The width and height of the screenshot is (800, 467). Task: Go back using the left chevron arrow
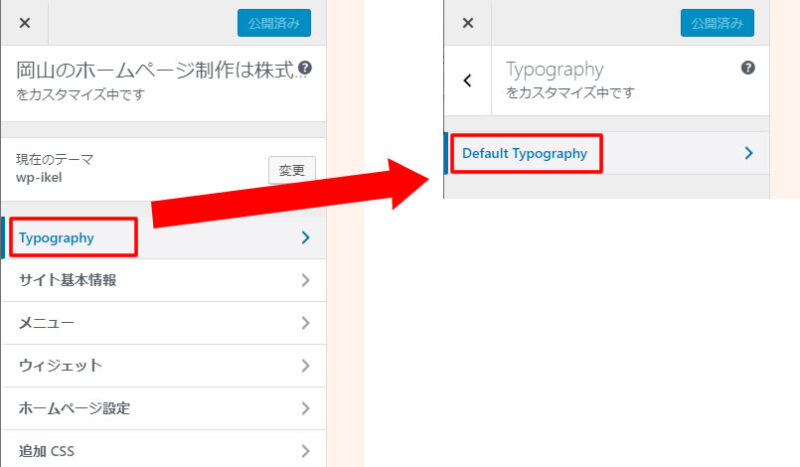point(467,80)
